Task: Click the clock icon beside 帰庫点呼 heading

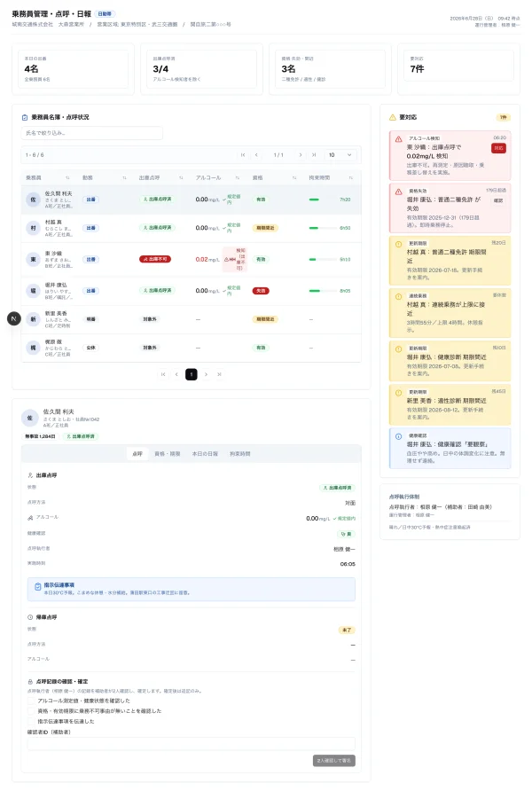Action: 30,617
